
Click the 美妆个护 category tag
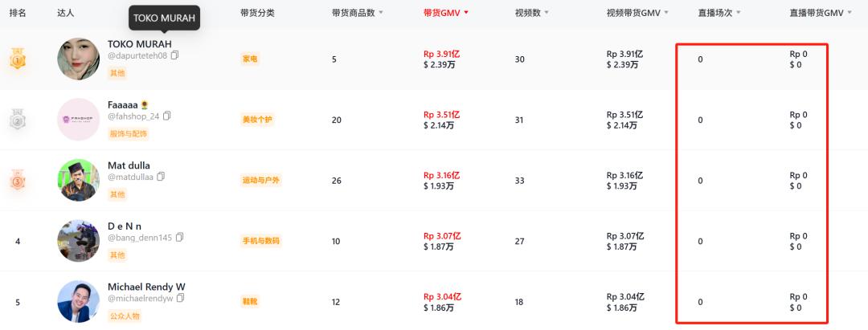(x=257, y=120)
